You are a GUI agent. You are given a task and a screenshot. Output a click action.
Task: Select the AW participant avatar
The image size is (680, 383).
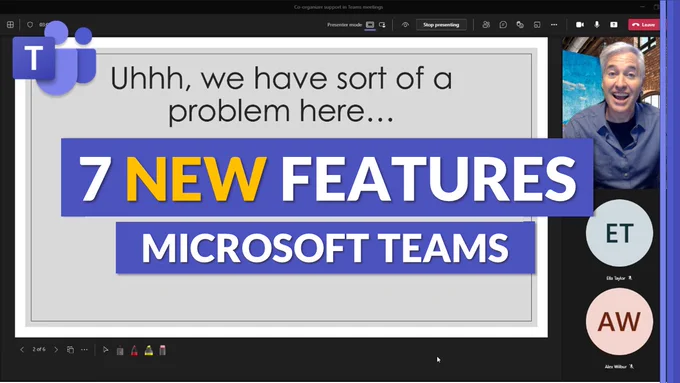pyautogui.click(x=619, y=321)
